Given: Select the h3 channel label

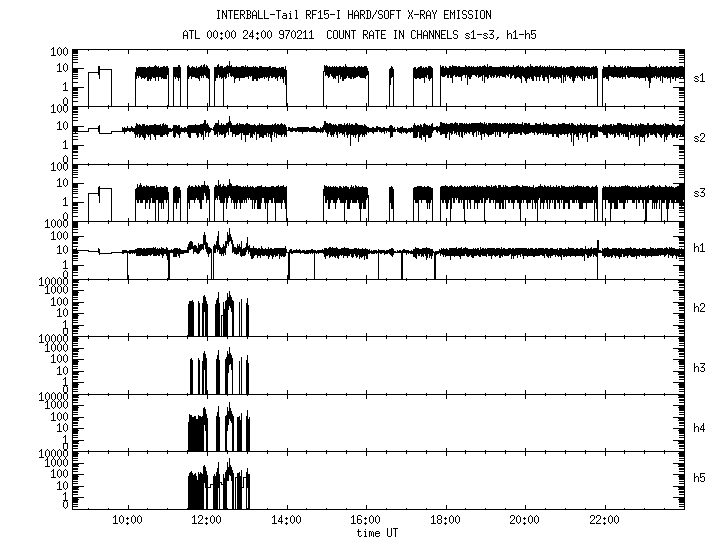Looking at the screenshot, I should [x=700, y=365].
